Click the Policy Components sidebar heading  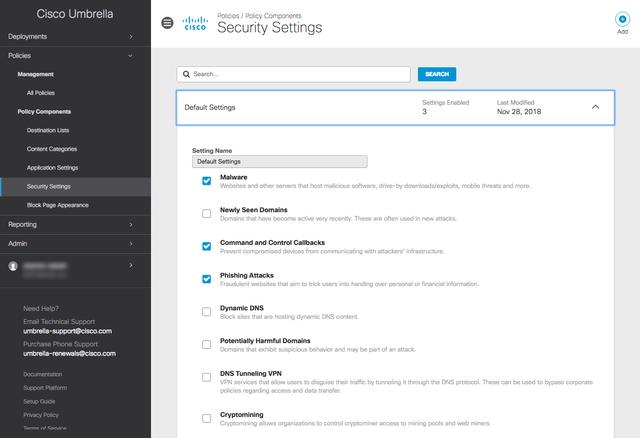44,112
